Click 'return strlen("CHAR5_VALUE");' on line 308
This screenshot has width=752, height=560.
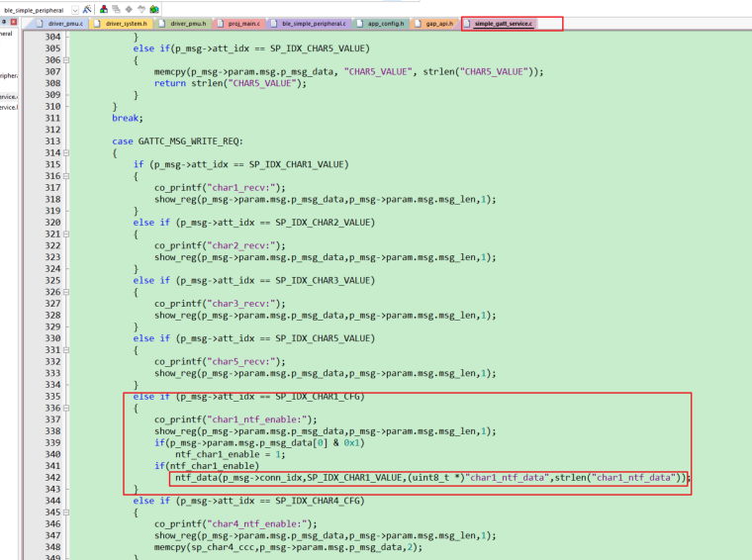pos(231,83)
